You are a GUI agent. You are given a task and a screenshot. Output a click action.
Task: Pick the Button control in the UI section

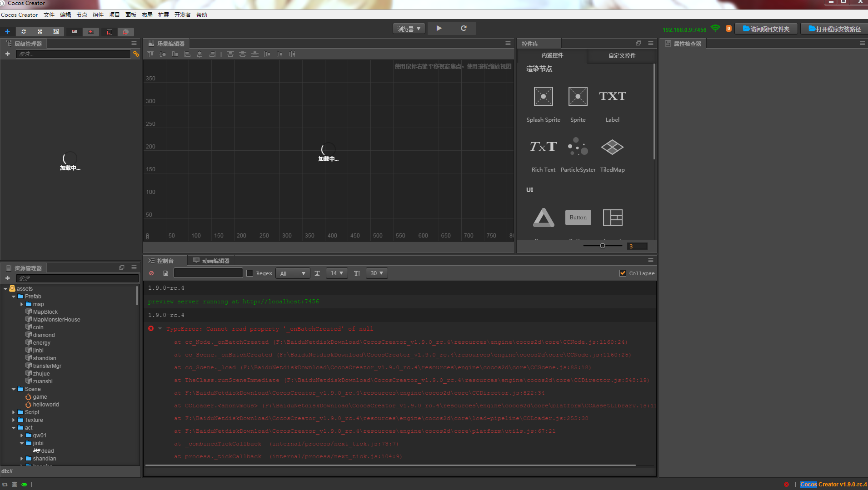[x=578, y=218]
